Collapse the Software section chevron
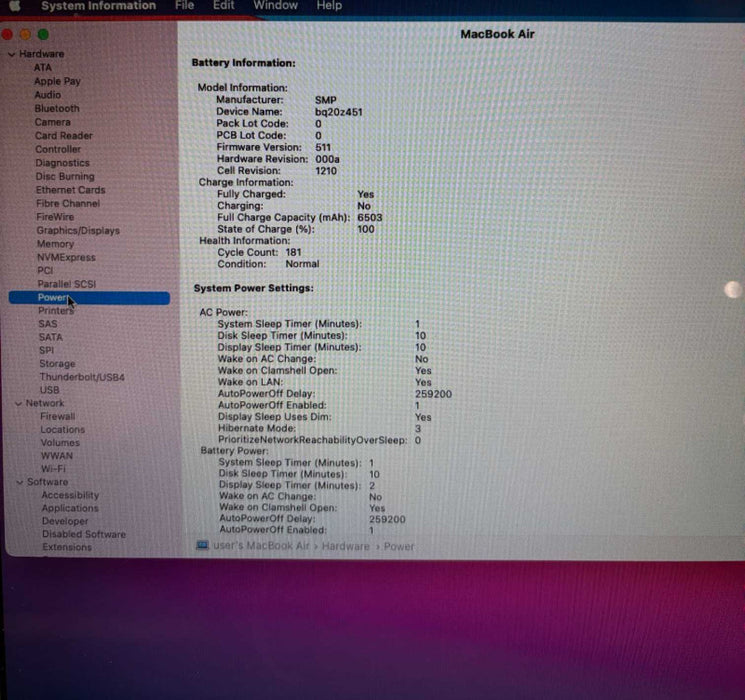This screenshot has height=700, width=745. click(x=20, y=482)
